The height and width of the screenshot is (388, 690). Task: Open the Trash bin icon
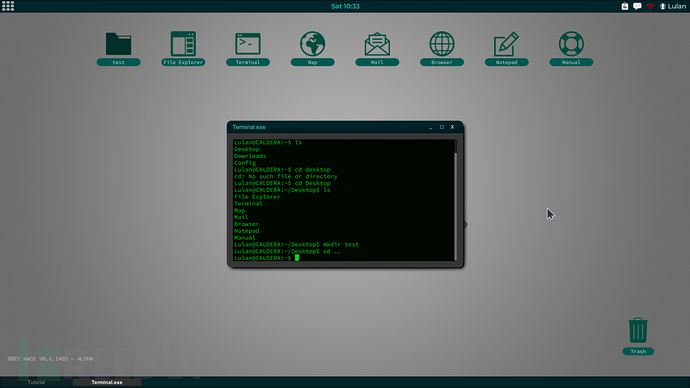coord(638,336)
